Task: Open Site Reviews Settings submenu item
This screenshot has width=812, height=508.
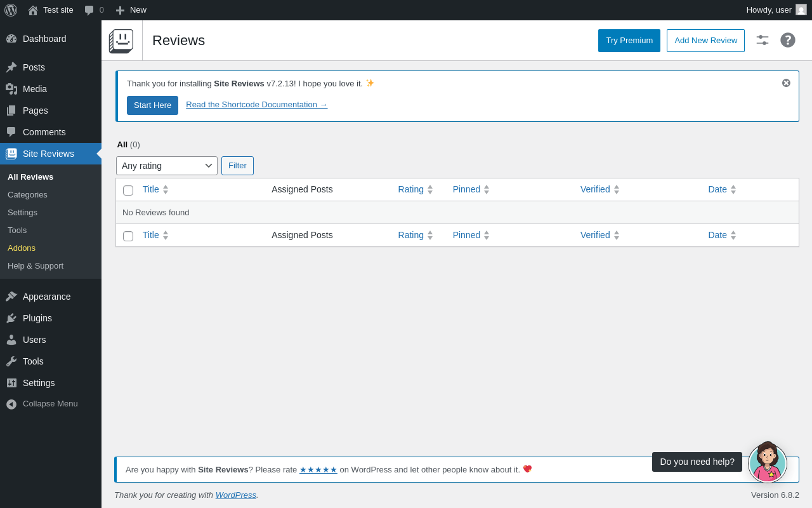Action: coord(22,212)
